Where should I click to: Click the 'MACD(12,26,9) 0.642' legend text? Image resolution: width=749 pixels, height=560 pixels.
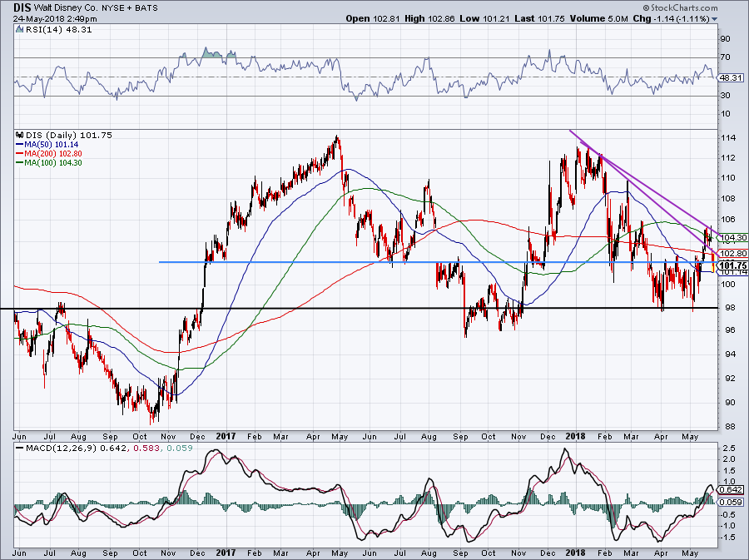(77, 448)
